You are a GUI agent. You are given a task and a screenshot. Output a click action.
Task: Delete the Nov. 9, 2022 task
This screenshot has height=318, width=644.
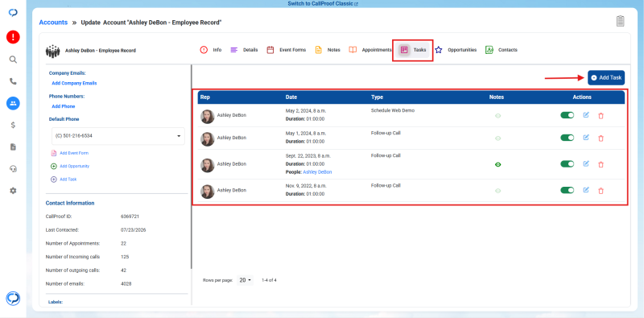[601, 191]
